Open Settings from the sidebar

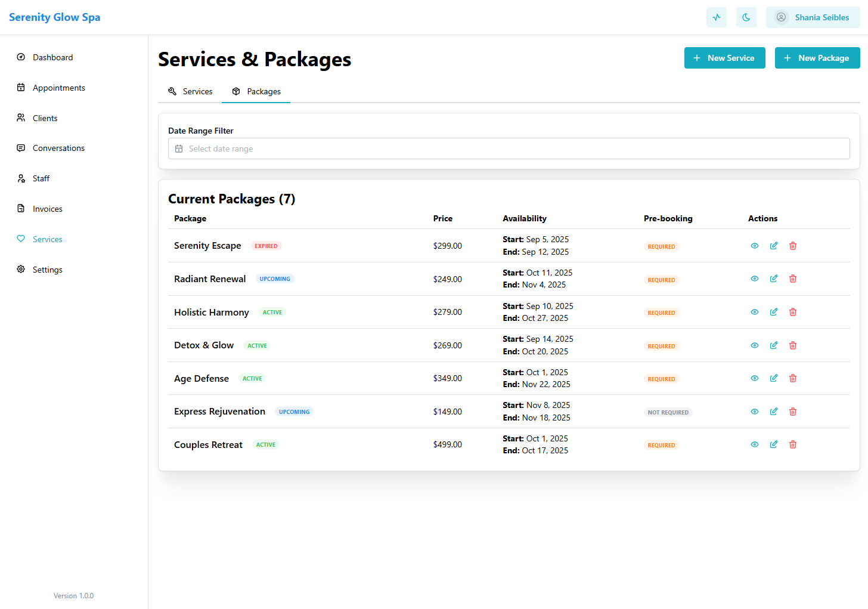pos(47,270)
